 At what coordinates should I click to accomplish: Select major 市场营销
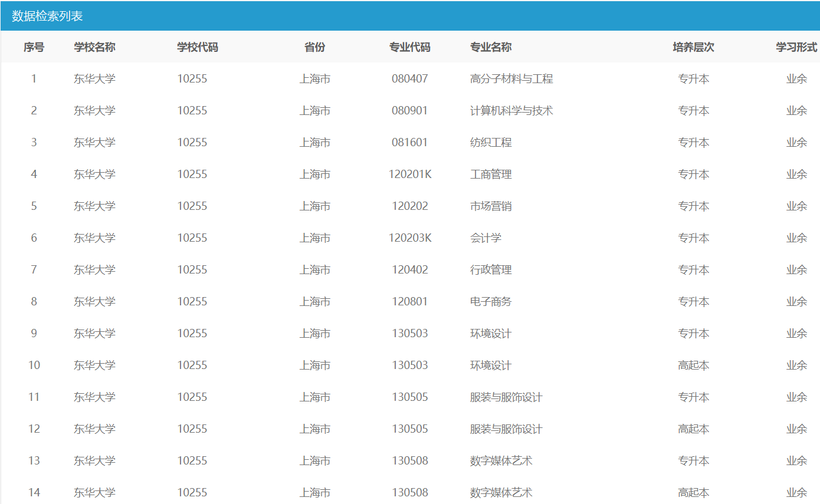(x=491, y=206)
